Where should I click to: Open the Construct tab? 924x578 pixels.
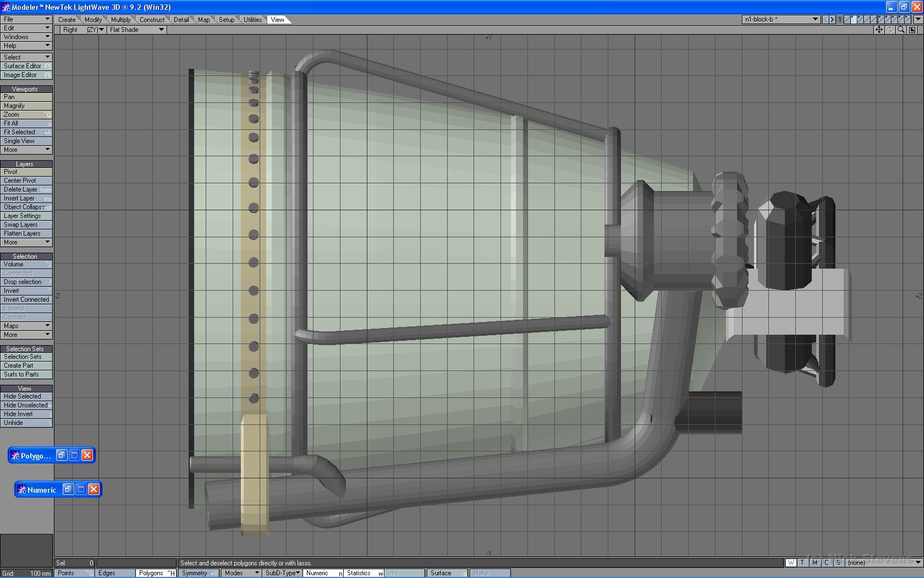pos(152,20)
